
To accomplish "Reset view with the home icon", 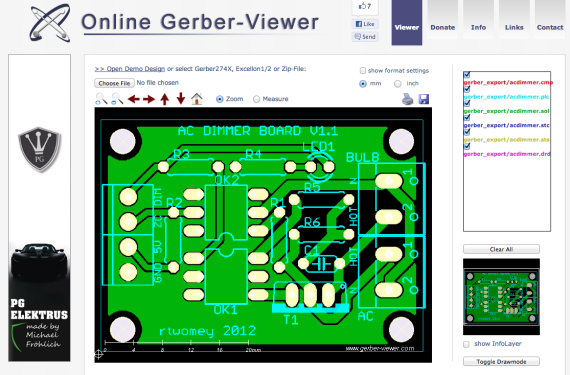I will tap(197, 99).
